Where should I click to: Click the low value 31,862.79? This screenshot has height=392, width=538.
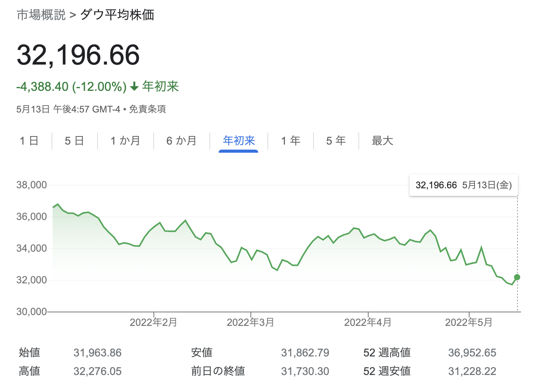[305, 353]
